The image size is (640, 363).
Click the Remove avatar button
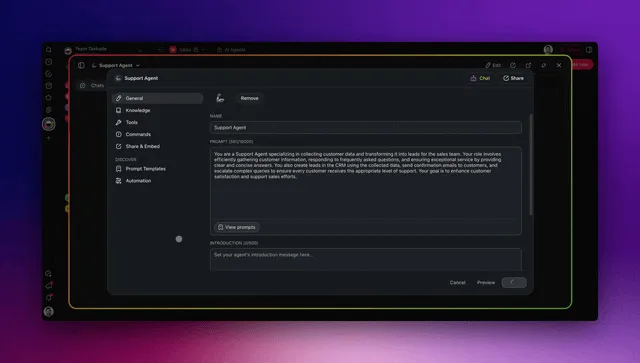249,98
